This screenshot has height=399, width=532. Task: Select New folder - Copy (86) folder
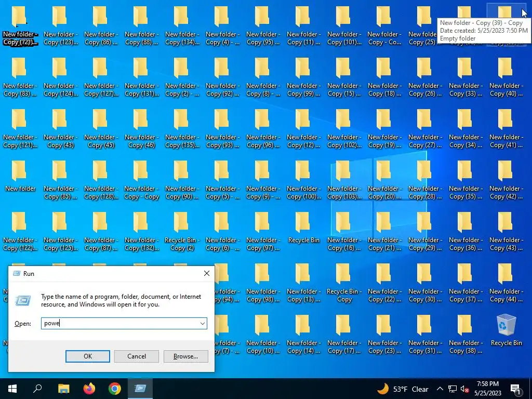[x=101, y=26]
